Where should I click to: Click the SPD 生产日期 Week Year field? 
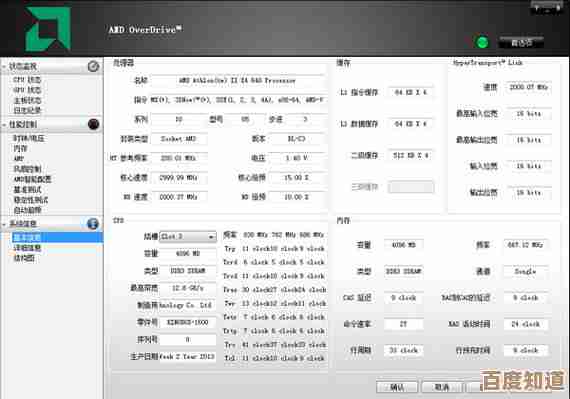point(188,357)
